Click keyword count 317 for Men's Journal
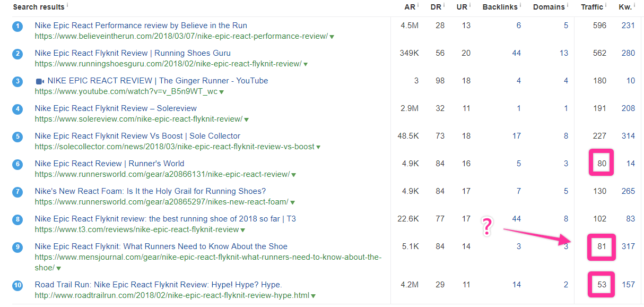The image size is (644, 307). tap(628, 246)
